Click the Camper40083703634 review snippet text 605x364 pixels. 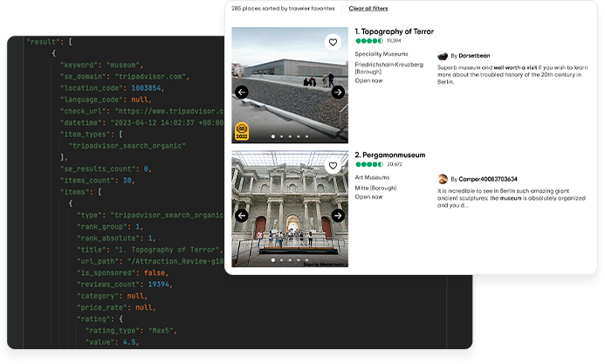tap(512, 198)
